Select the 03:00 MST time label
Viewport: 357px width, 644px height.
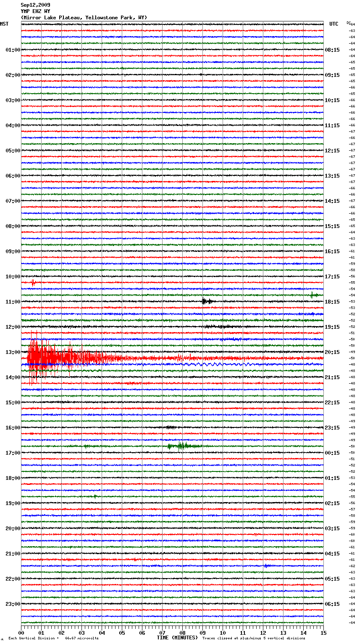click(13, 100)
